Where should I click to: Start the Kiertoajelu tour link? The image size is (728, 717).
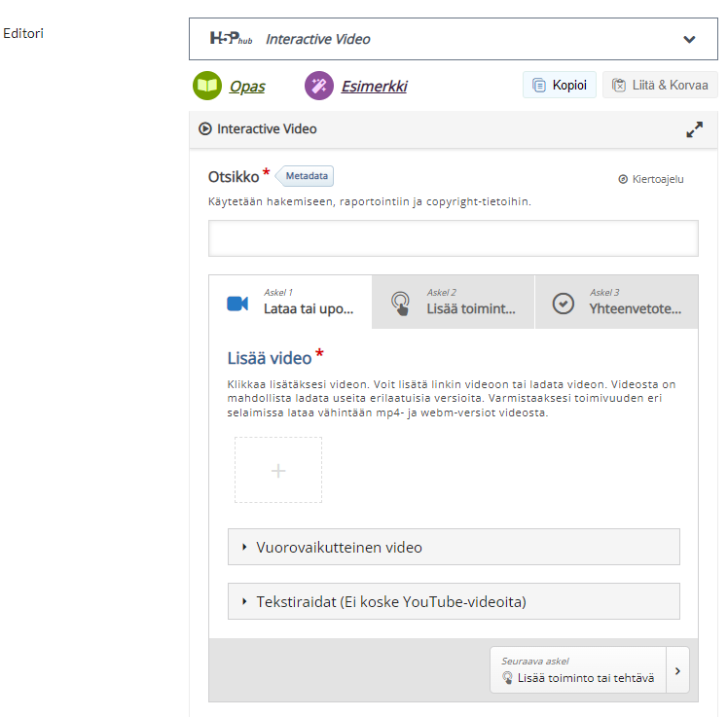(x=651, y=179)
